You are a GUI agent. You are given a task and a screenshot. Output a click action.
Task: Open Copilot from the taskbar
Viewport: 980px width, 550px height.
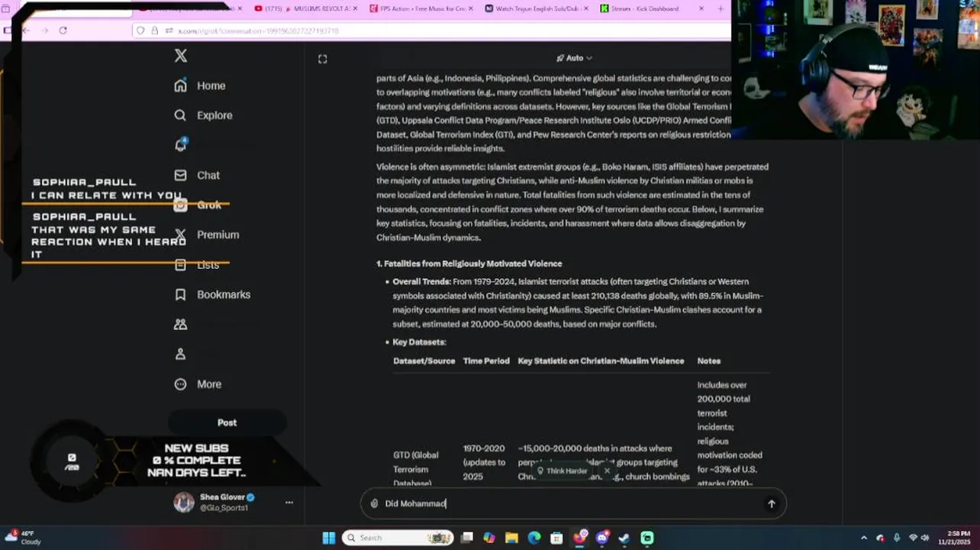pyautogui.click(x=489, y=538)
